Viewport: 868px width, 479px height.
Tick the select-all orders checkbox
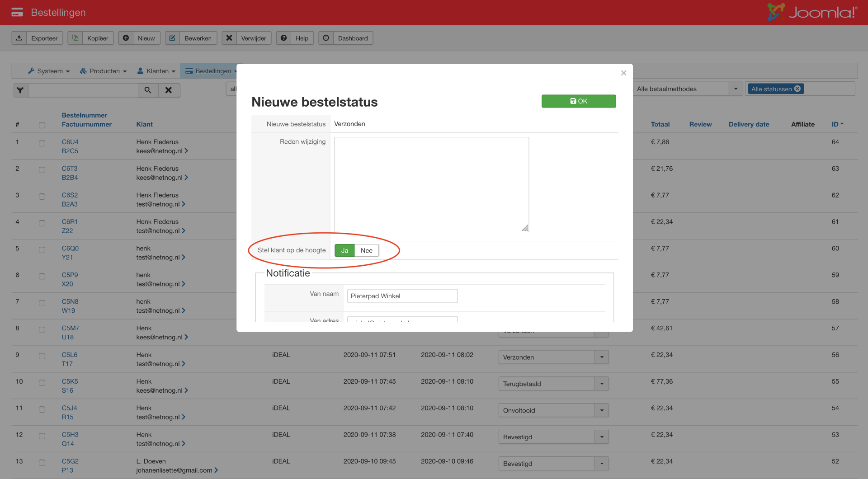coord(42,125)
